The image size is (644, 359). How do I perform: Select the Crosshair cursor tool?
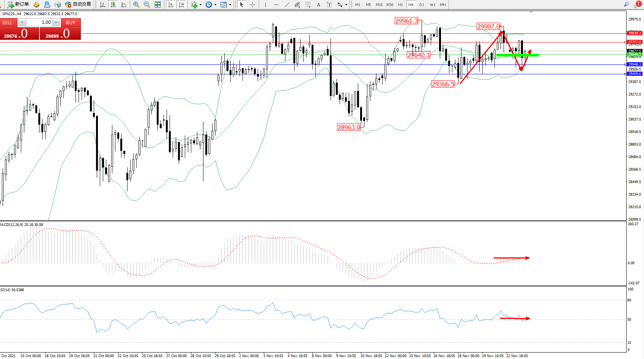point(252,5)
